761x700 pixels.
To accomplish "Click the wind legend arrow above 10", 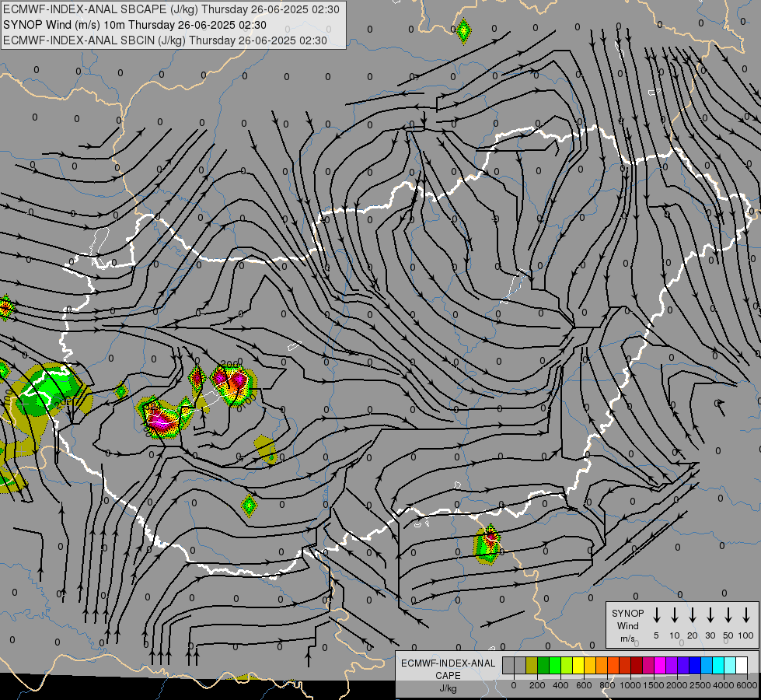I will 675,615.
